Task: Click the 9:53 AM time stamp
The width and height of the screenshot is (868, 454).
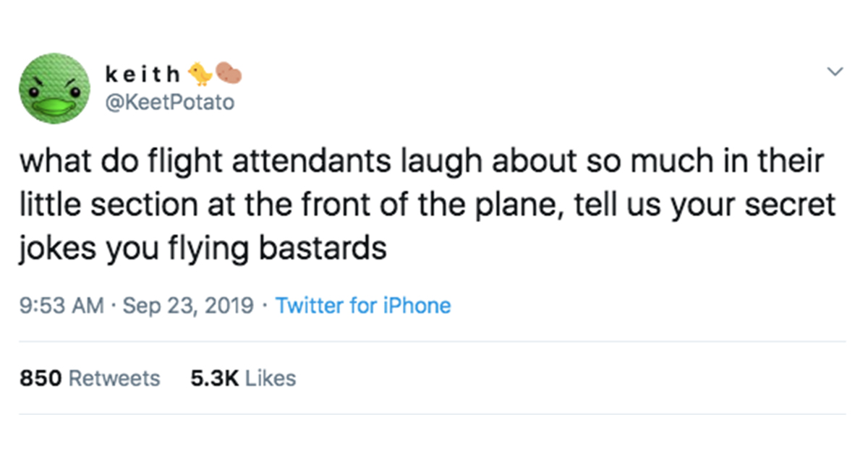Action: click(x=61, y=306)
